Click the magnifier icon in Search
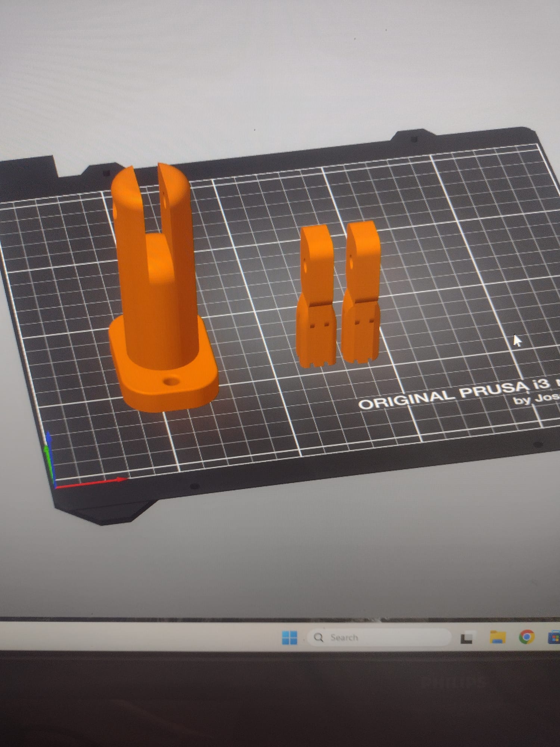 318,638
